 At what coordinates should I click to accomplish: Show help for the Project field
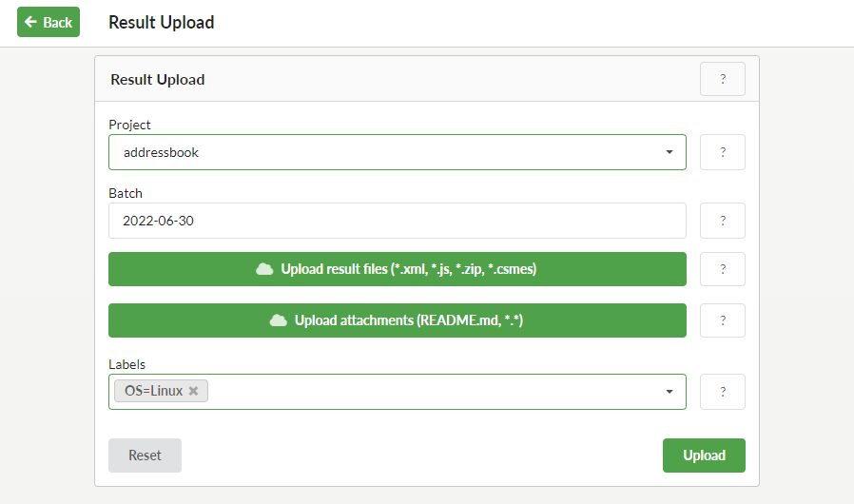pos(722,152)
